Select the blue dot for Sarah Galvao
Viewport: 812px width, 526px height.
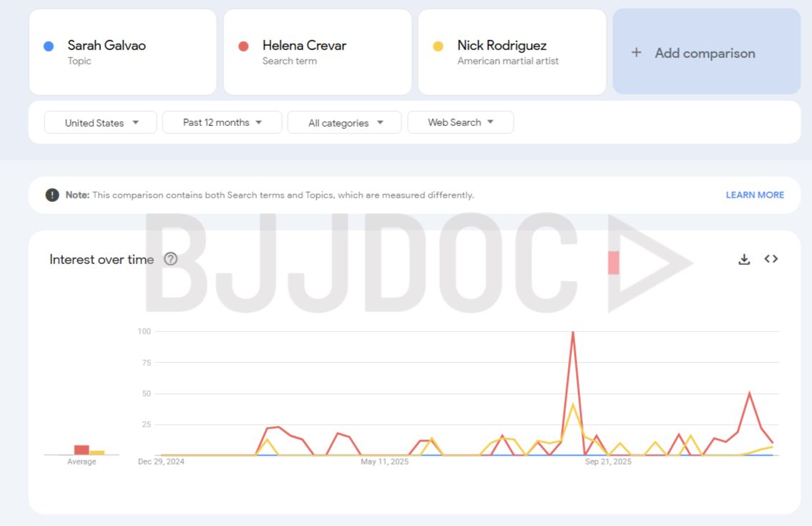49,47
